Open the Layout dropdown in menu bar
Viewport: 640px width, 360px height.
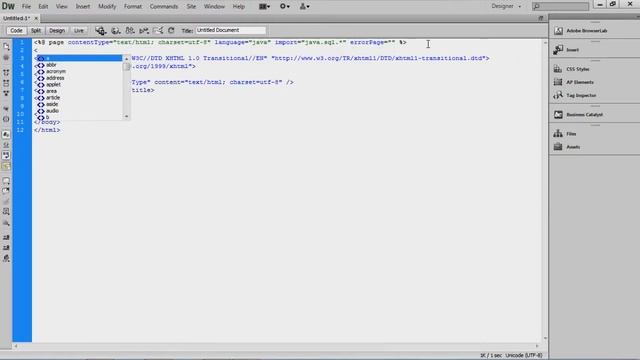(264, 7)
